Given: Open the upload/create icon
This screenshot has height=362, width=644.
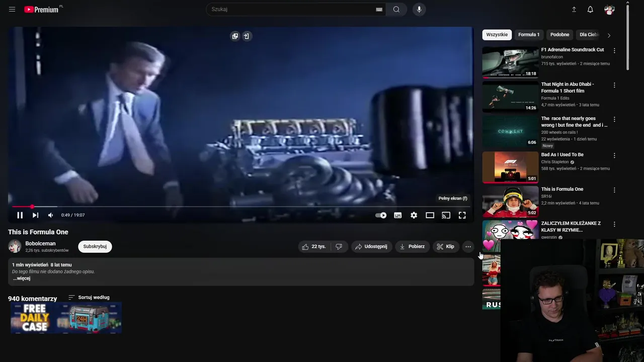Looking at the screenshot, I should coord(574,9).
